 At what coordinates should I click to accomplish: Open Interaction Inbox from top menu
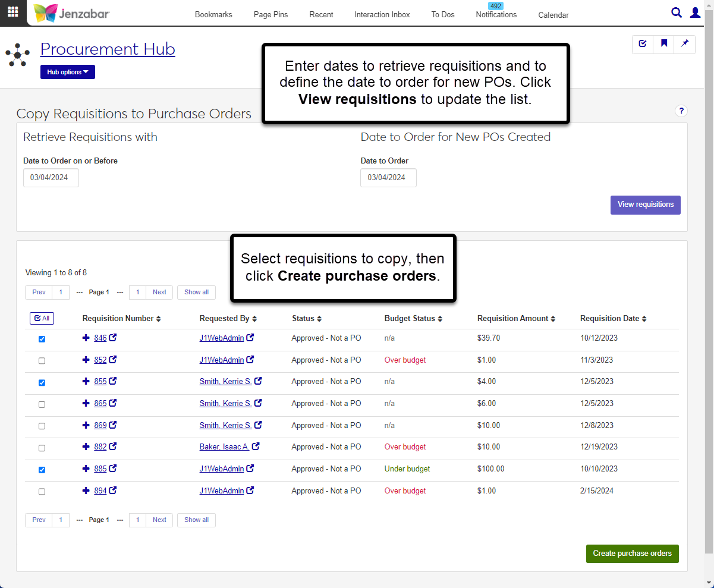pos(382,14)
